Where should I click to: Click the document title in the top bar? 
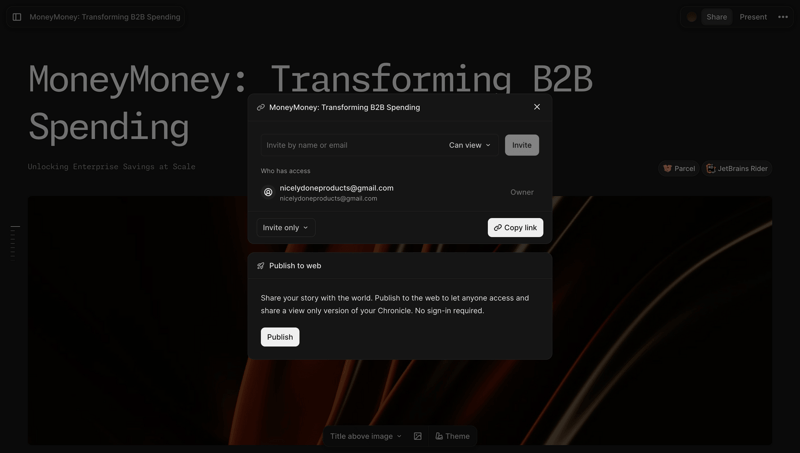pos(105,17)
